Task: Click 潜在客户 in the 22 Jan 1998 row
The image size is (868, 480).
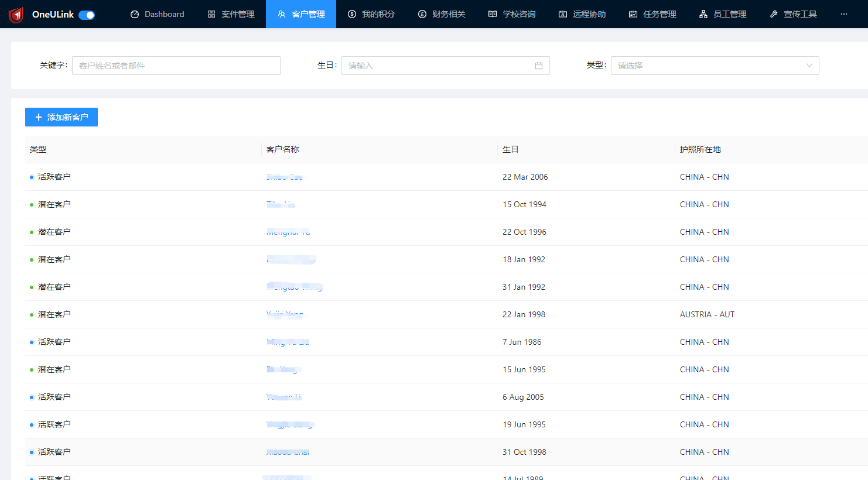Action: 54,314
